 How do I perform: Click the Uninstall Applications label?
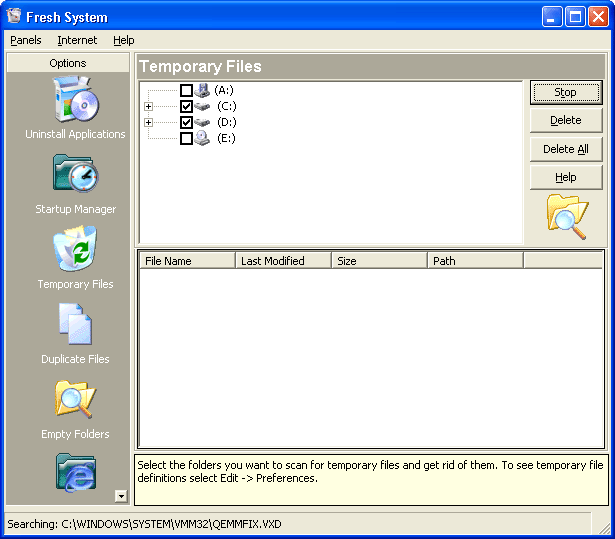pyautogui.click(x=75, y=134)
